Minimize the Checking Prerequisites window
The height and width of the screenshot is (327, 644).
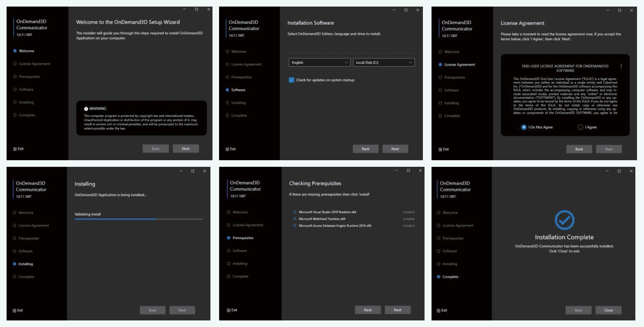[396, 170]
